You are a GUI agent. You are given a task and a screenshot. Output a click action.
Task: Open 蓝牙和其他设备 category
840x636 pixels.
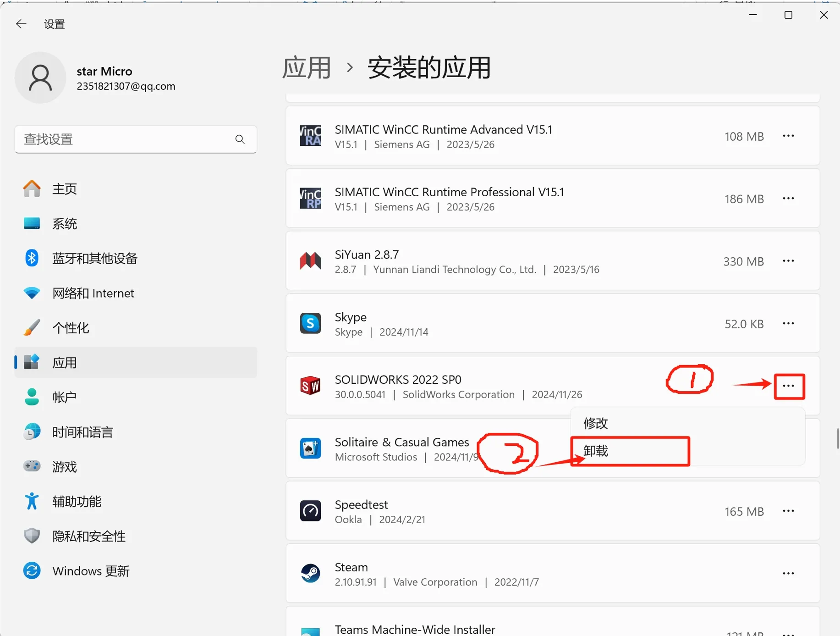[x=136, y=258]
